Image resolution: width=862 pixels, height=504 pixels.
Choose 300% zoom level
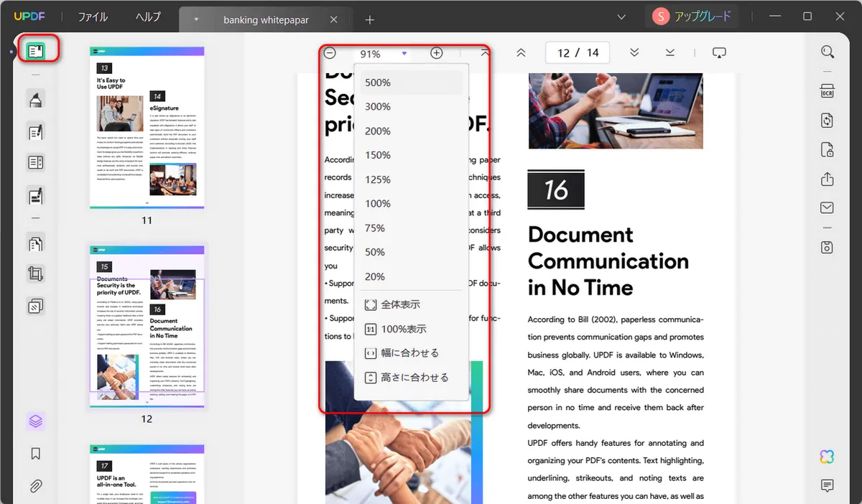click(x=412, y=107)
